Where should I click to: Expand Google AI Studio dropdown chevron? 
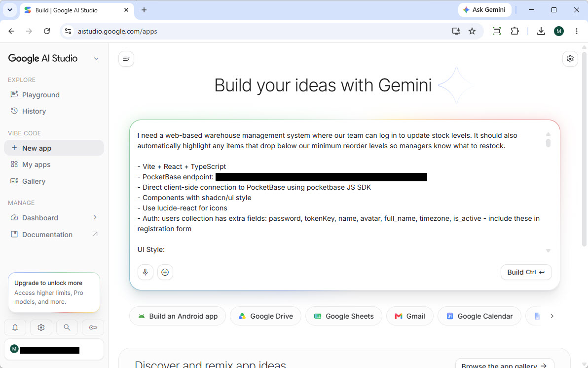[96, 59]
